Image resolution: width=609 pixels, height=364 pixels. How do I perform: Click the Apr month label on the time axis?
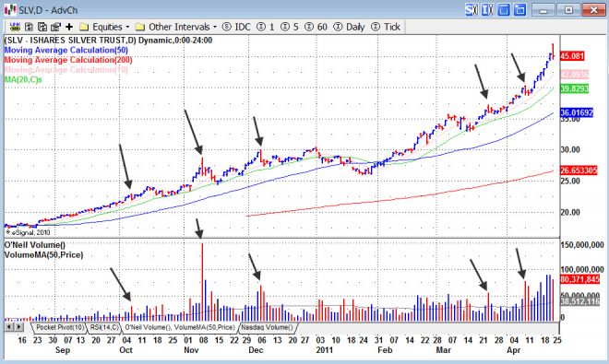coord(513,350)
